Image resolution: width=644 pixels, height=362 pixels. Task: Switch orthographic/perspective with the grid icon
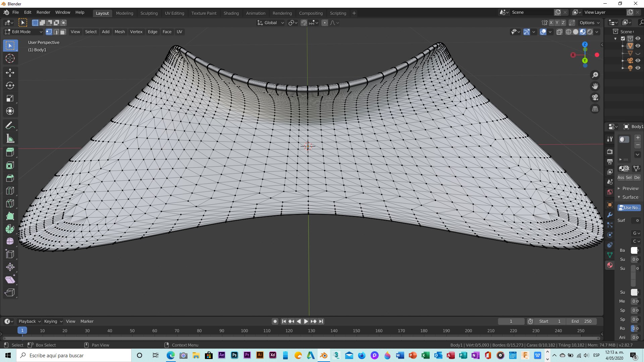pyautogui.click(x=595, y=109)
